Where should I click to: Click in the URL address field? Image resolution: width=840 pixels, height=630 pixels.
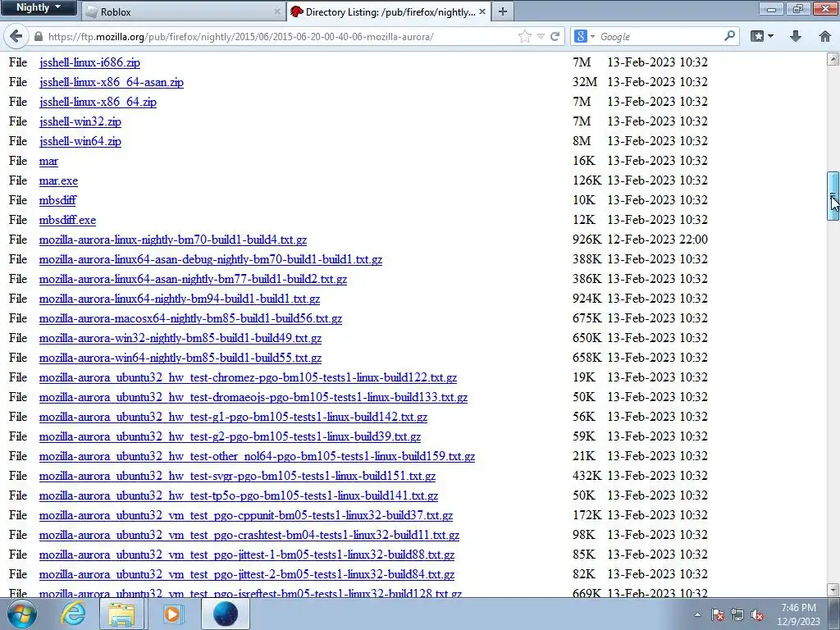[x=279, y=36]
